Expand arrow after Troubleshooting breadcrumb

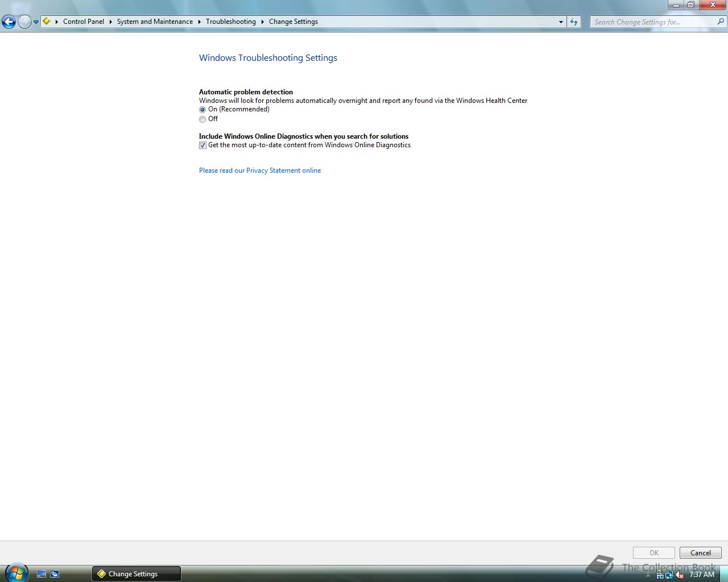click(x=262, y=22)
